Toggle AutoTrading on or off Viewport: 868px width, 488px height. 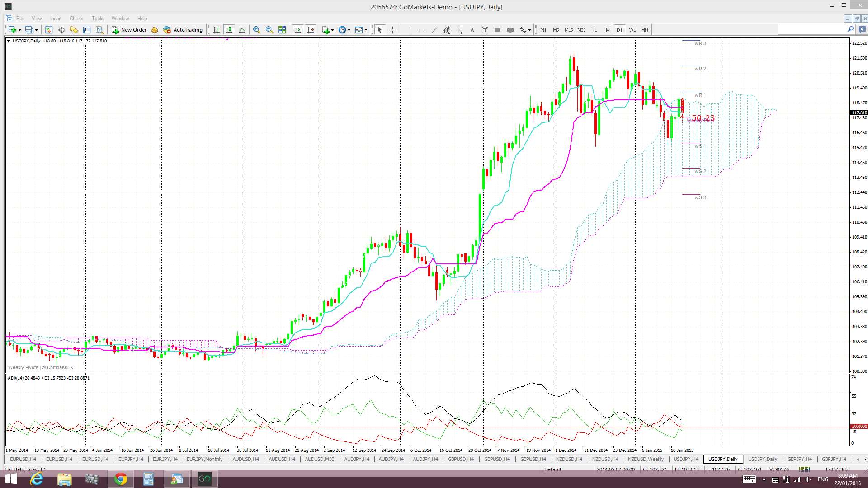[183, 30]
